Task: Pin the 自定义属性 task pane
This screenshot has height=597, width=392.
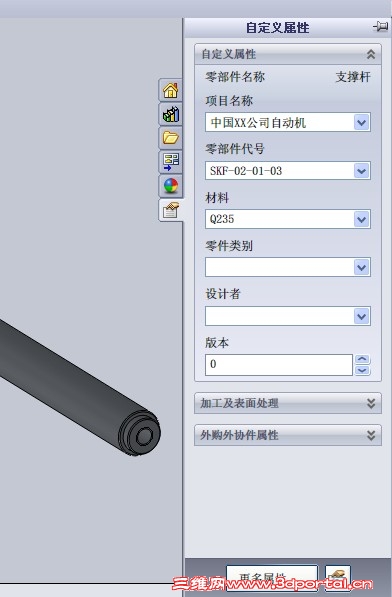Action: [380, 27]
